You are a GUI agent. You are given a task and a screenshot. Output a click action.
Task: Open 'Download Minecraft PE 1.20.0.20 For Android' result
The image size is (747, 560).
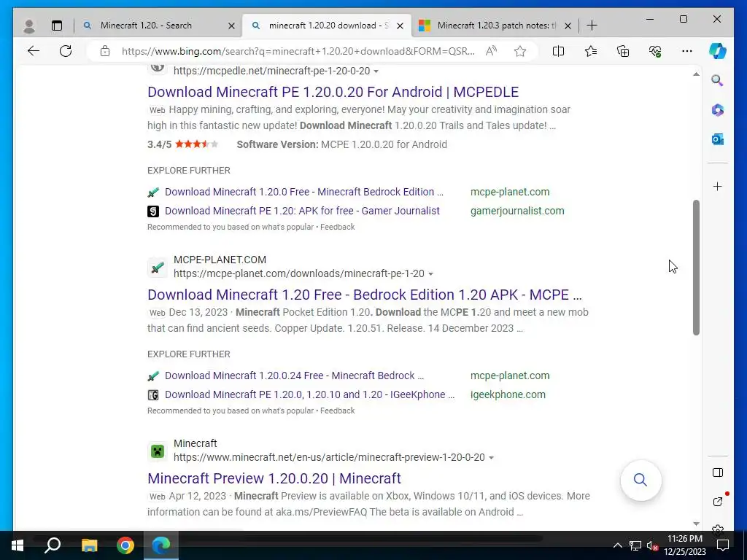(333, 92)
